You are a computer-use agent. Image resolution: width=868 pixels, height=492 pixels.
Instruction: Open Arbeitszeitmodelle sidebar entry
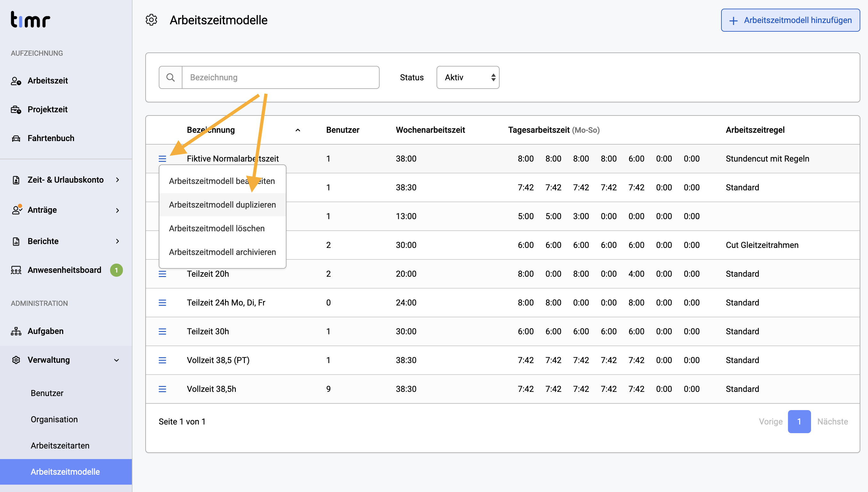(x=66, y=472)
